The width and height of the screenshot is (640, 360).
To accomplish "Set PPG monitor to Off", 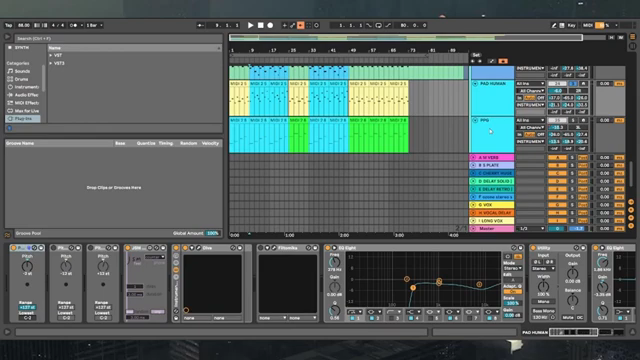I will (x=541, y=134).
